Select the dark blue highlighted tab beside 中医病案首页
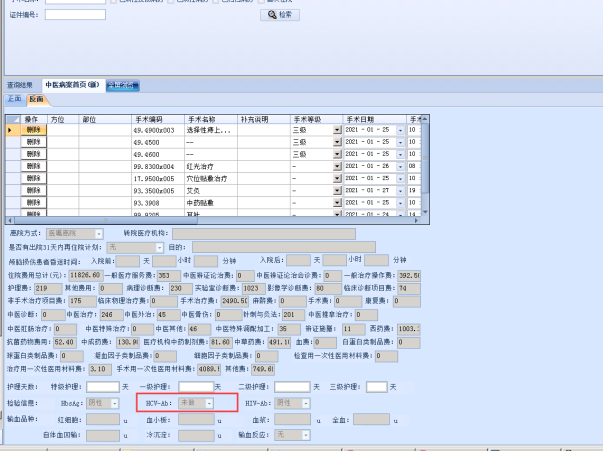Viewport: 603px width, 451px height. [123, 85]
